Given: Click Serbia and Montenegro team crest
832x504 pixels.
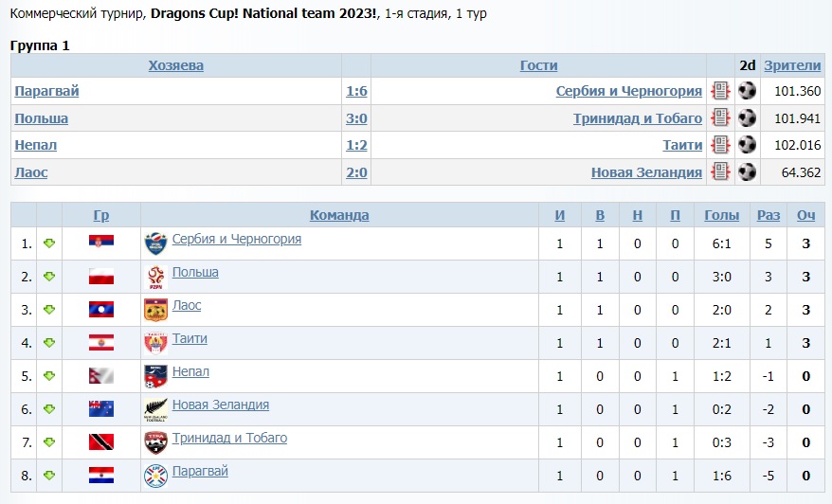Looking at the screenshot, I should click(x=155, y=243).
